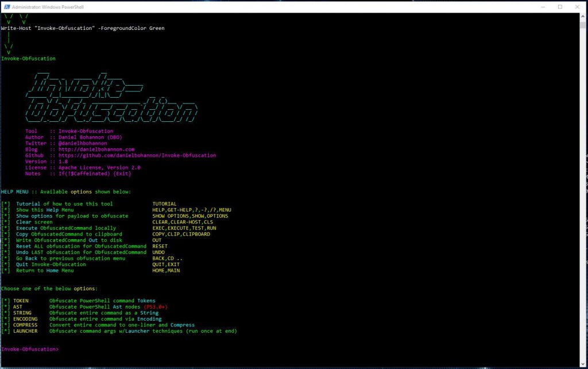Click the PowerShell icon in the title bar
588x369 pixels.
coord(6,6)
